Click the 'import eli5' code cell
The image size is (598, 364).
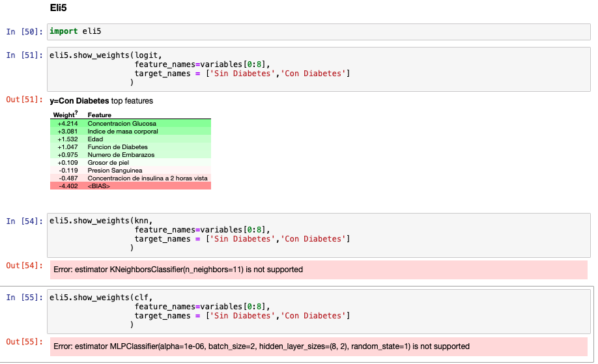point(319,32)
